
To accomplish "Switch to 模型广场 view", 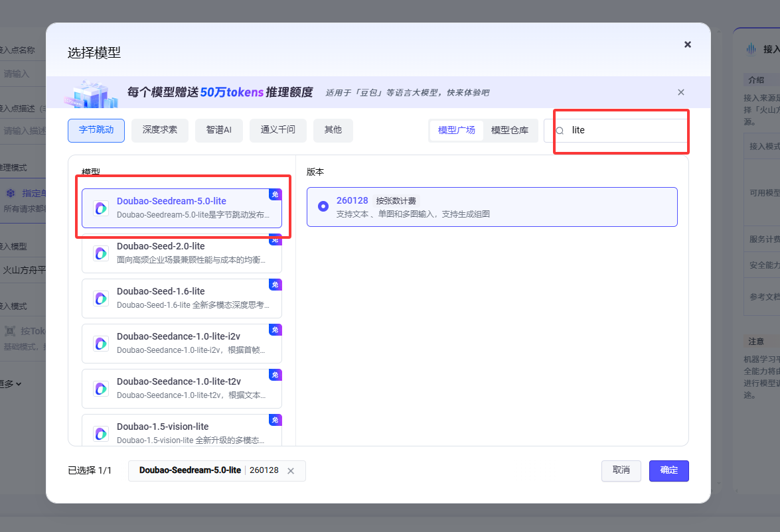I will [x=457, y=130].
